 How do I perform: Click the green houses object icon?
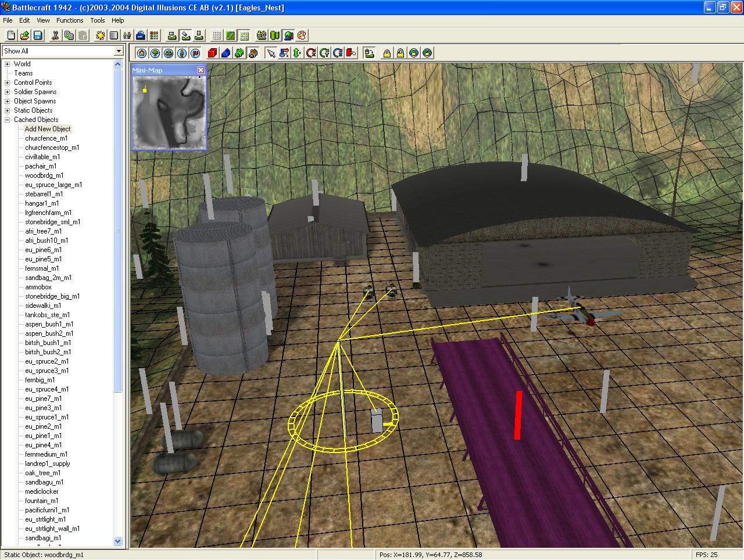[239, 53]
